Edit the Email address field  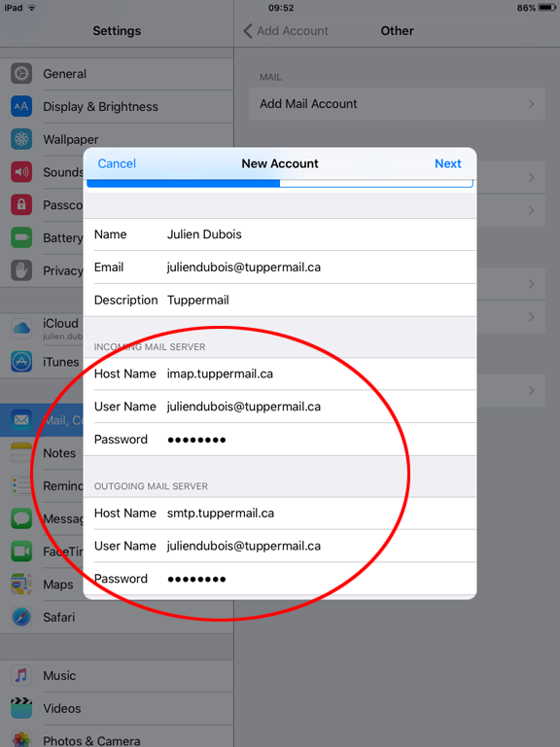[x=280, y=267]
